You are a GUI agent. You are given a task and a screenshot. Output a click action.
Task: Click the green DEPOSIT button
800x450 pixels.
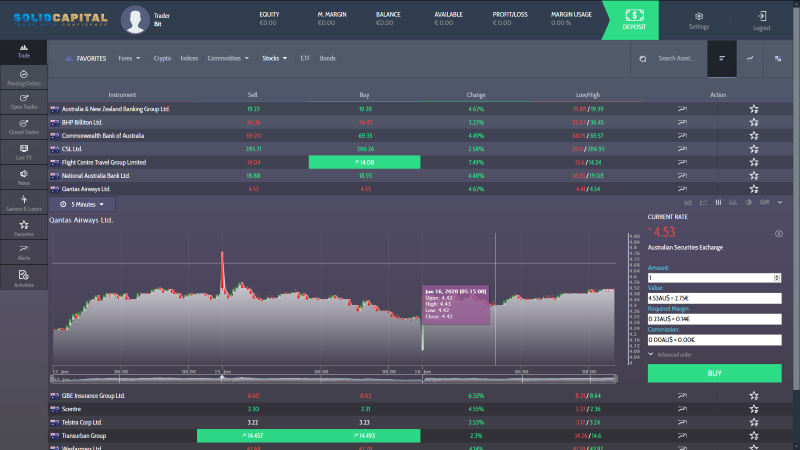(634, 20)
